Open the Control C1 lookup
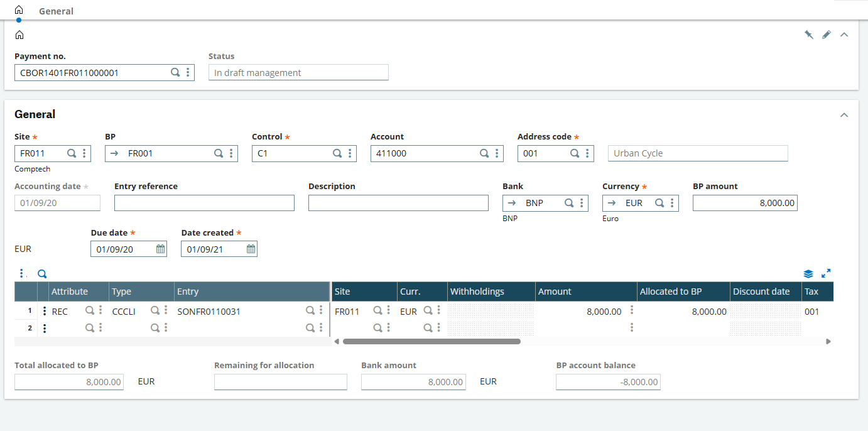 click(337, 153)
